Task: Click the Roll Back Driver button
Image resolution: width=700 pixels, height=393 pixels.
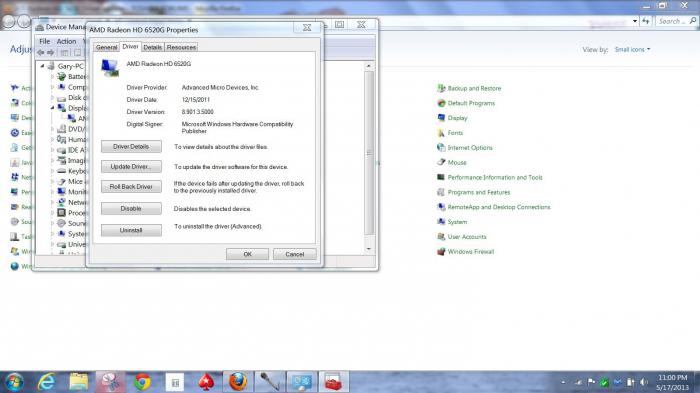Action: coord(131,187)
